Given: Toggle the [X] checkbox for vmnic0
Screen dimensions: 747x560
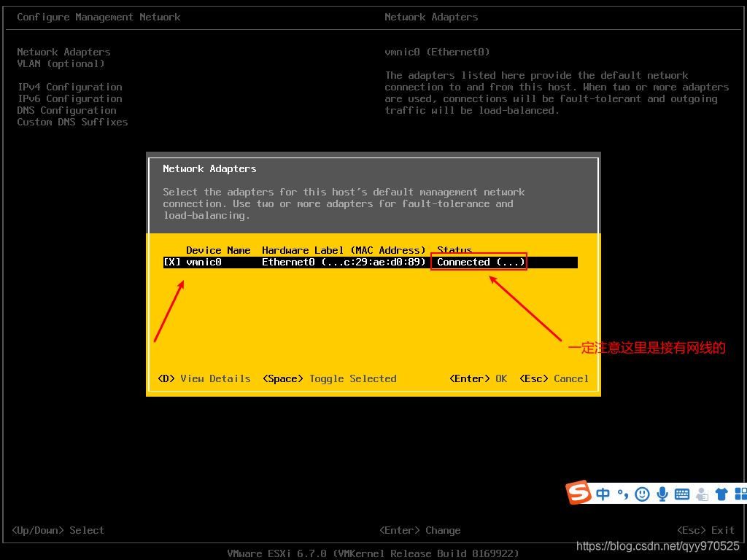Looking at the screenshot, I should point(171,262).
